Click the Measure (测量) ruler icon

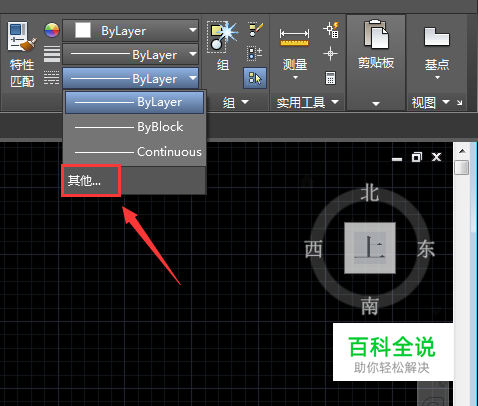pos(295,38)
